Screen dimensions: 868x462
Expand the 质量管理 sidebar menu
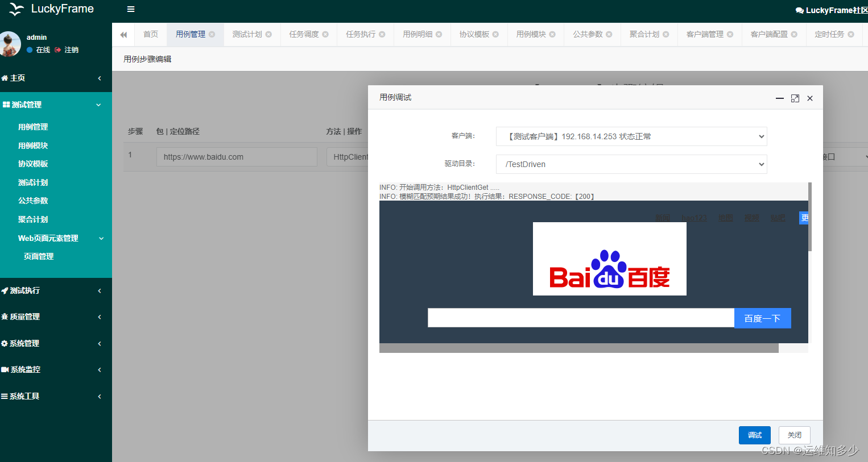tap(56, 317)
